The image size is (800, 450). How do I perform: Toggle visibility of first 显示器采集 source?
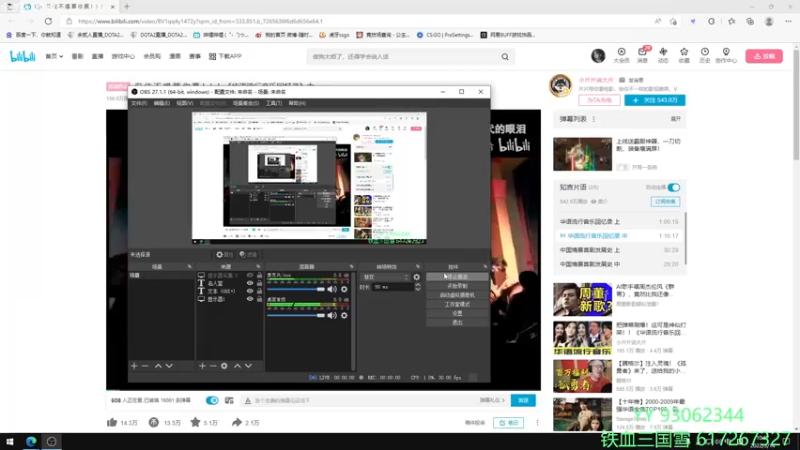[x=250, y=276]
